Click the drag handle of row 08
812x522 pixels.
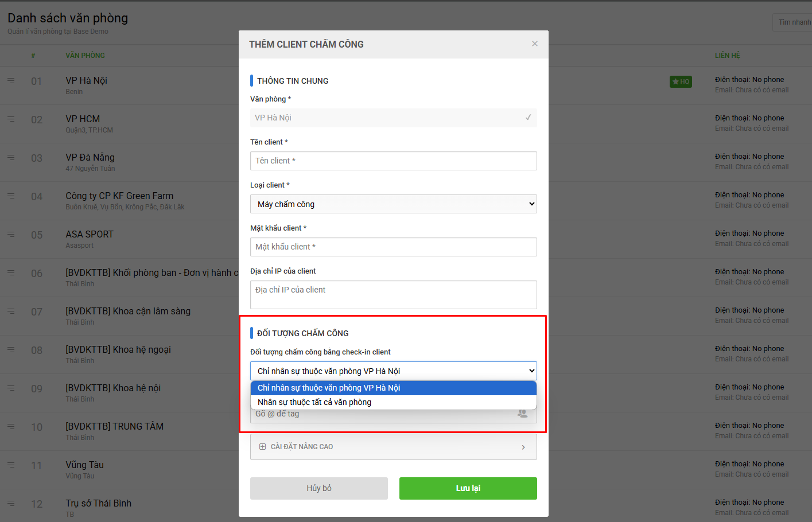pyautogui.click(x=11, y=350)
